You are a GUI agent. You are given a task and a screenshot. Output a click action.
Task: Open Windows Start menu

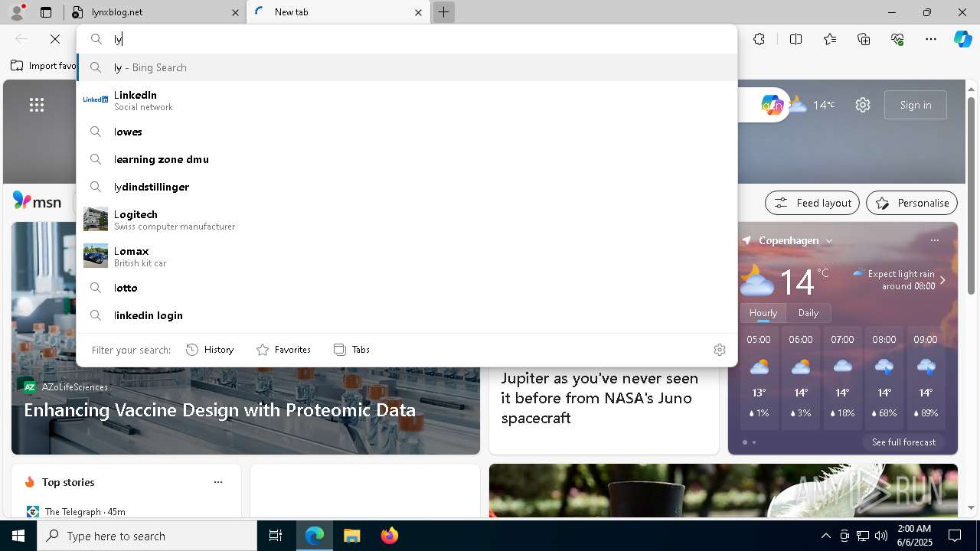pyautogui.click(x=18, y=536)
